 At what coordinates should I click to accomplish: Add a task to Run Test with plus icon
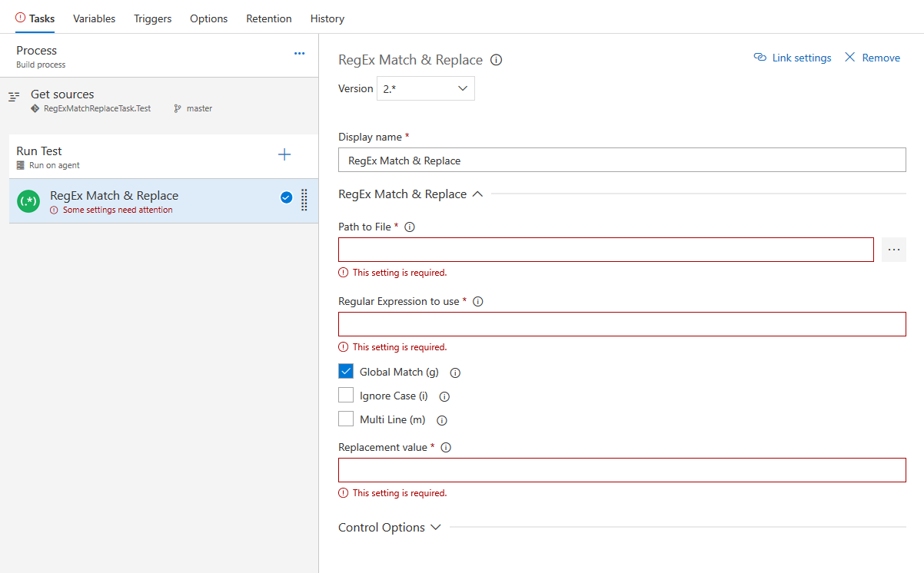tap(284, 154)
